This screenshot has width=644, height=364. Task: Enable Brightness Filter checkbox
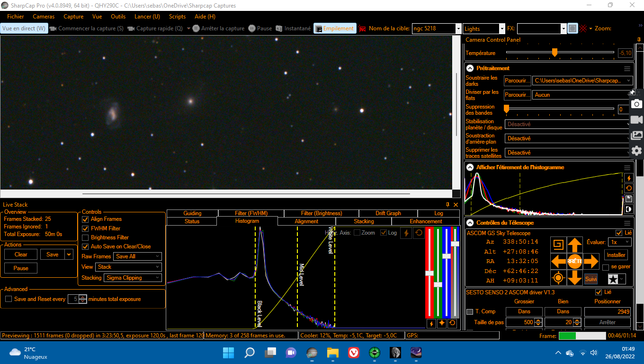click(85, 237)
